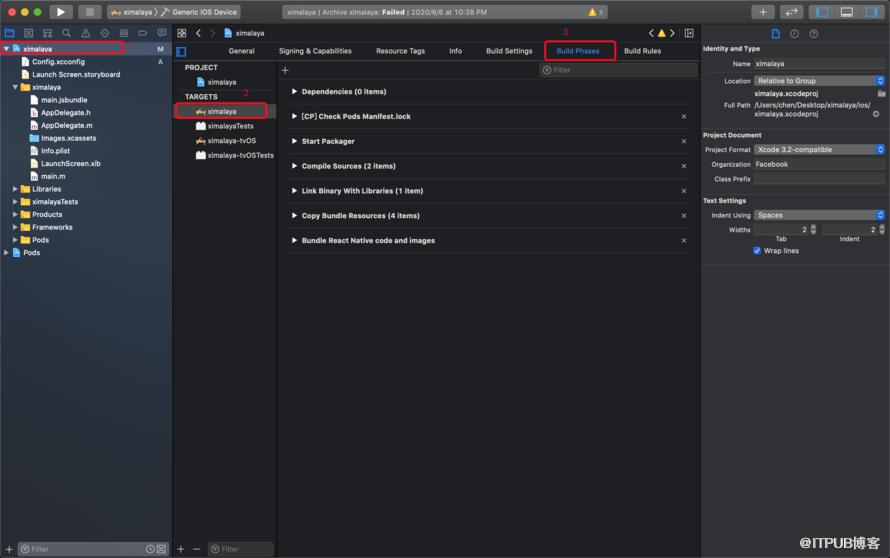This screenshot has height=558, width=890.
Task: Select the Build Phases tab
Action: 577,51
